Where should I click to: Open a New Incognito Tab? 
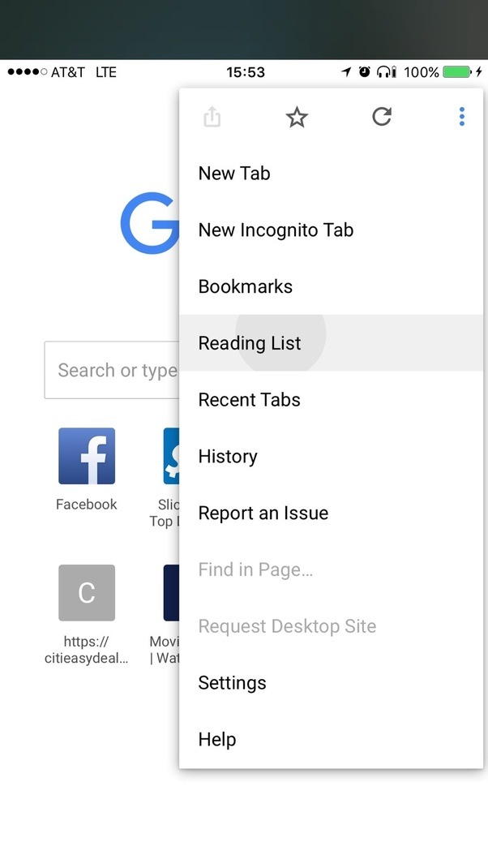pyautogui.click(x=276, y=230)
